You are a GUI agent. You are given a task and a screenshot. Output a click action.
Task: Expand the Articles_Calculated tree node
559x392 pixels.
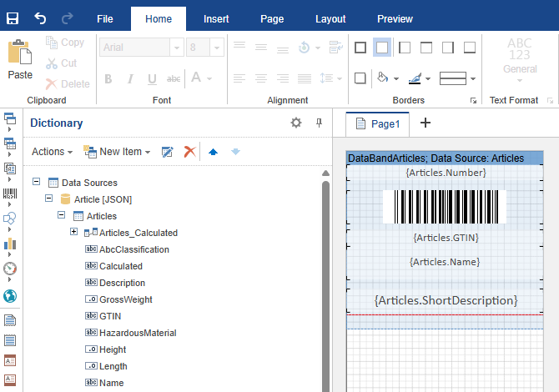pos(74,233)
